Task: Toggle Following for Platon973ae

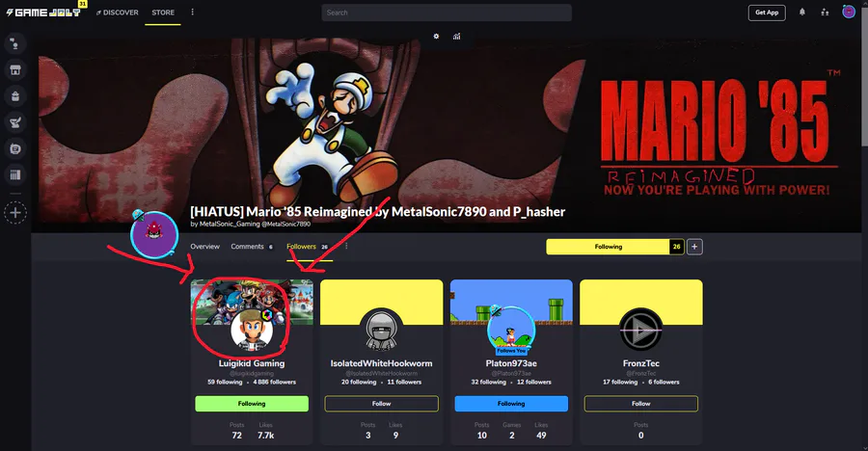Action: click(x=511, y=404)
